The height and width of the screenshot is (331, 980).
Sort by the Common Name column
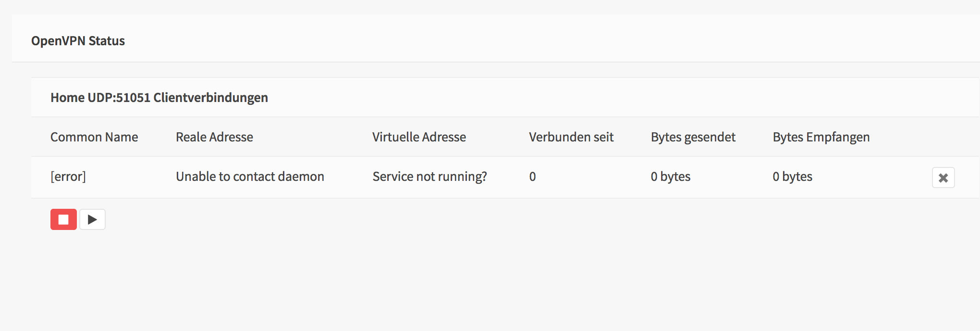tap(94, 137)
